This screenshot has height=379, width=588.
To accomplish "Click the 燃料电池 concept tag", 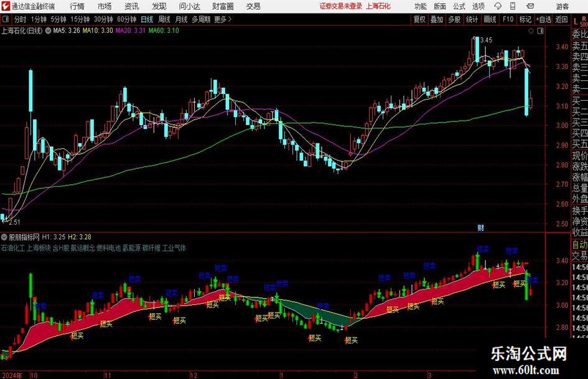I will [x=108, y=248].
